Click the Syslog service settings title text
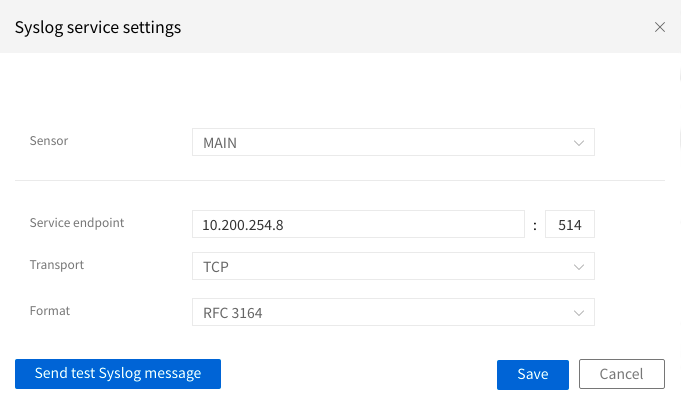The image size is (681, 403). [98, 27]
